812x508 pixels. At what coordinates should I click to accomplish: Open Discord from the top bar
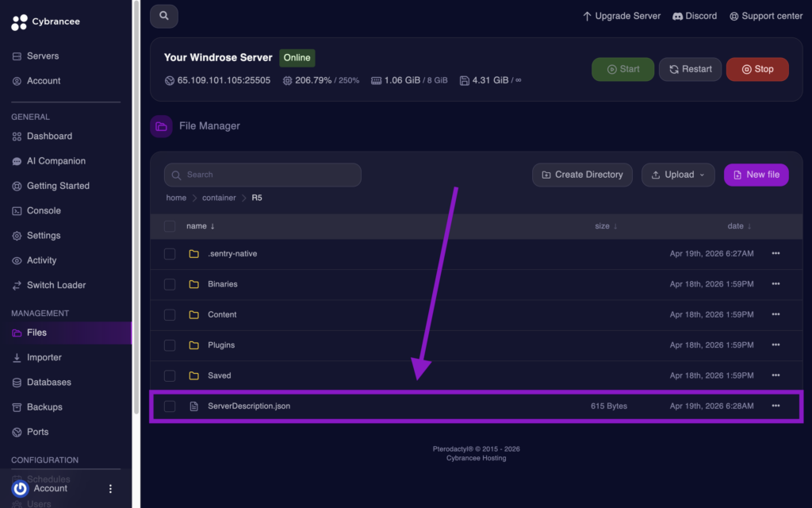click(x=695, y=15)
